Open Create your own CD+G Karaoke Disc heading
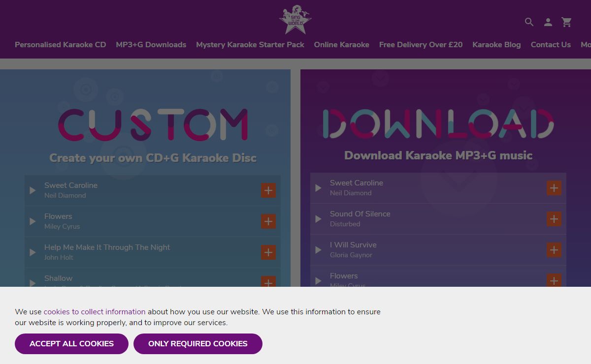This screenshot has width=591, height=364. coord(153,158)
